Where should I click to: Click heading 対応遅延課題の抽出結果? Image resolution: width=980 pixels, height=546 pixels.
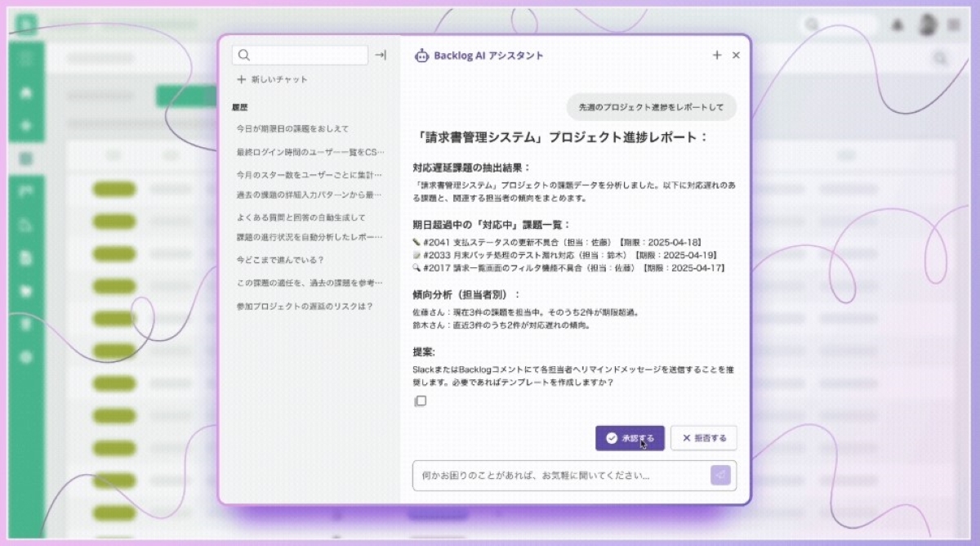tap(471, 168)
